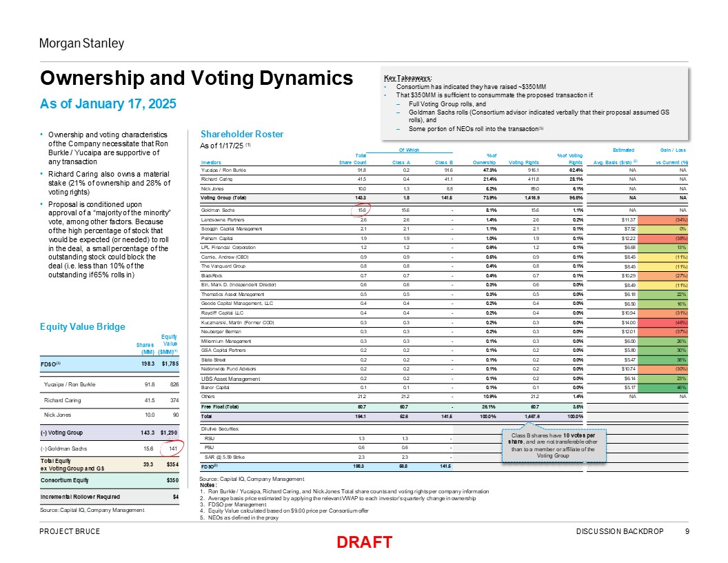Click note 5 "NEOs as defined in the proxy"

coord(239,517)
